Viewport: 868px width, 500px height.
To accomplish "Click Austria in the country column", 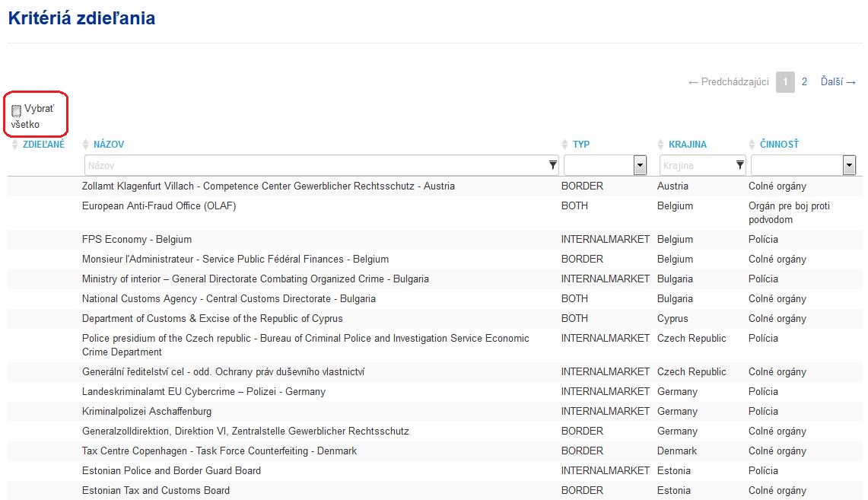I will pos(672,186).
